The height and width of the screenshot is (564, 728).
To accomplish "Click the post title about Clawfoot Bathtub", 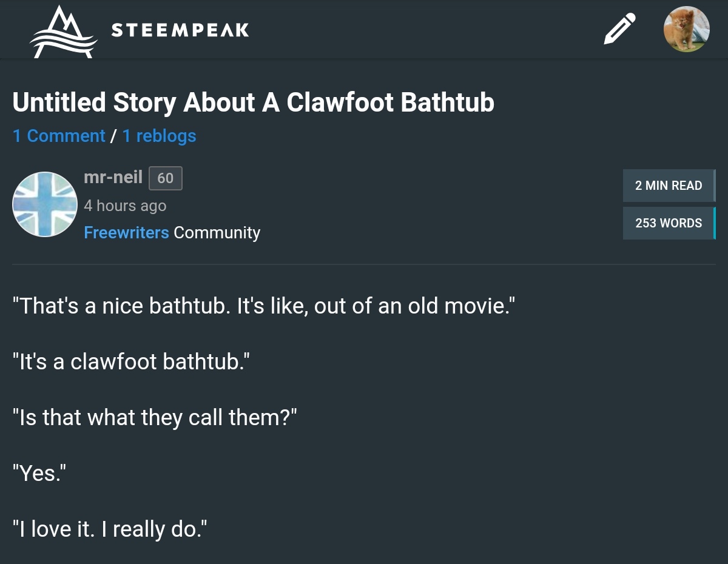I will tap(253, 102).
